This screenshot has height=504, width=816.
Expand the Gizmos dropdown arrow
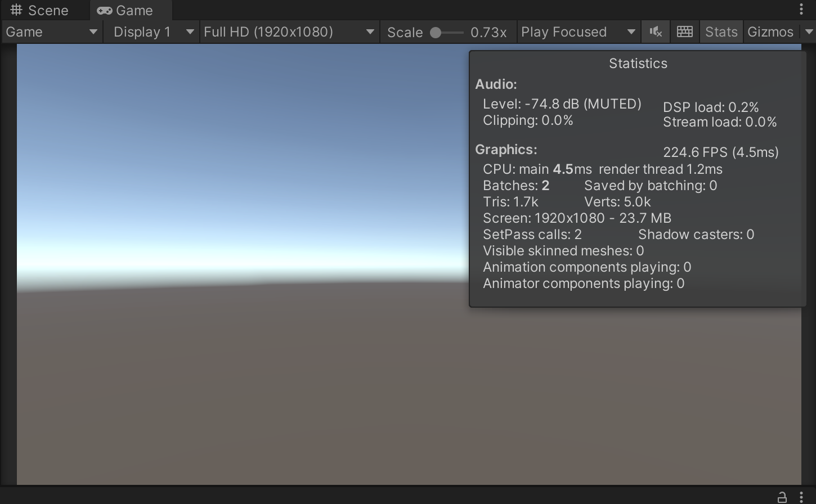coord(809,32)
